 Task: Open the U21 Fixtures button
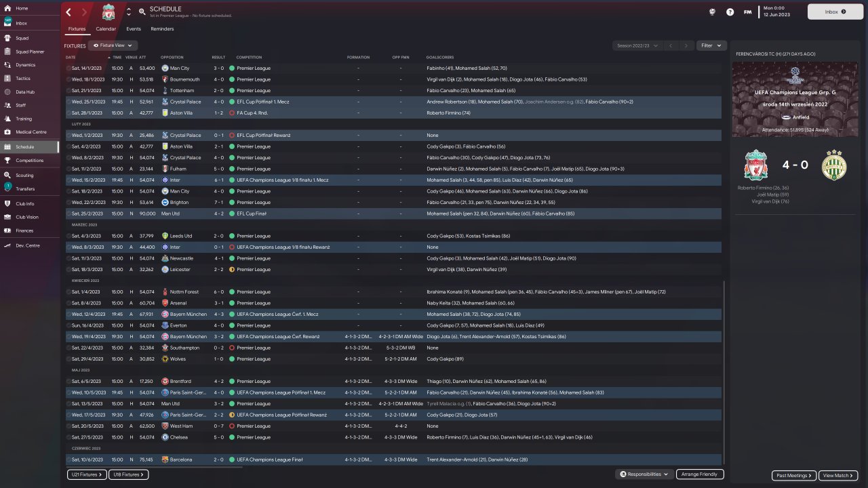pos(87,474)
